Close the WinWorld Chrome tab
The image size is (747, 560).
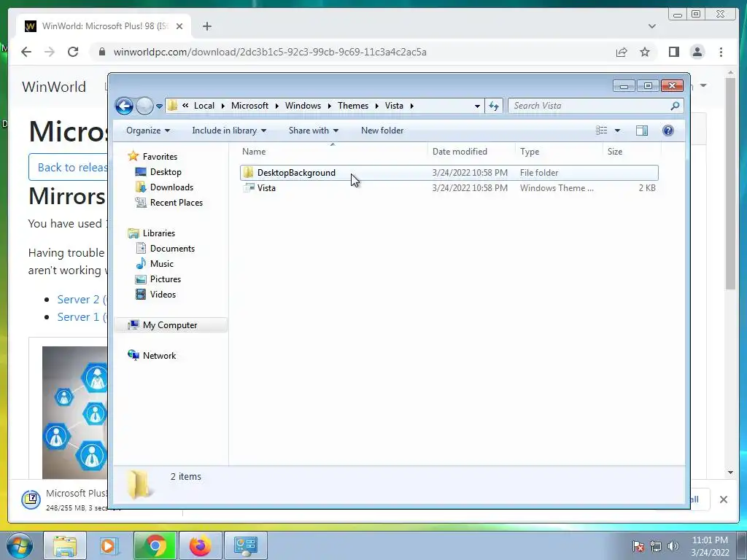179,26
